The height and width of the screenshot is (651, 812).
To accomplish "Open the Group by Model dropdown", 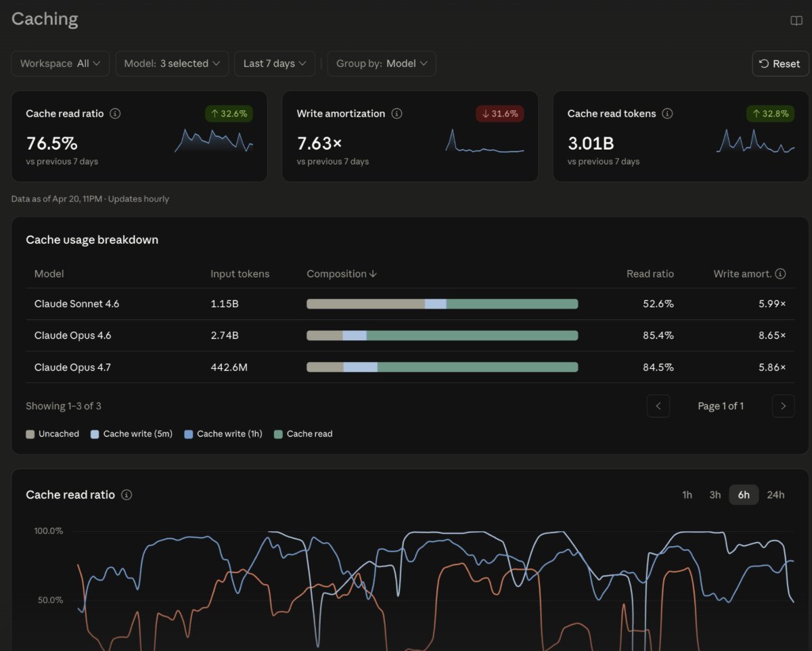I will [x=382, y=64].
